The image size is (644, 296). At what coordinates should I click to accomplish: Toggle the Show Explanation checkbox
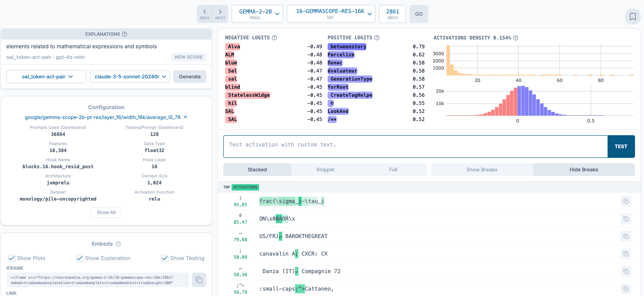pos(80,258)
